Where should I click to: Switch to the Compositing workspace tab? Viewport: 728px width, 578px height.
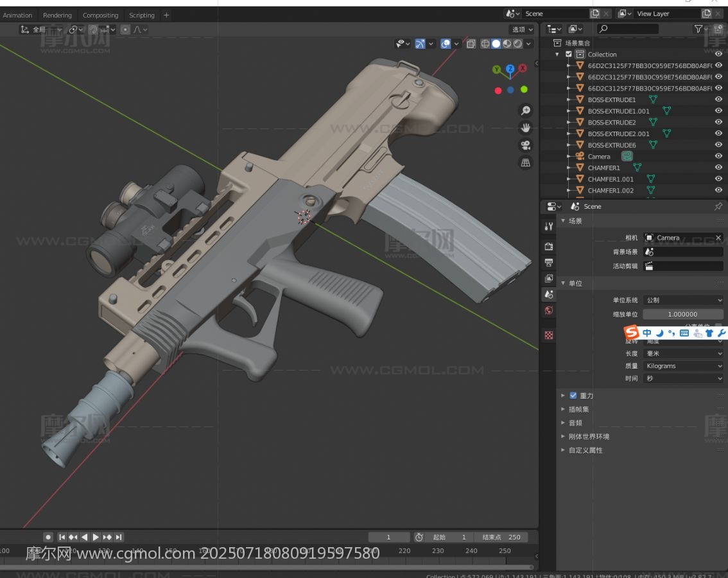[100, 15]
